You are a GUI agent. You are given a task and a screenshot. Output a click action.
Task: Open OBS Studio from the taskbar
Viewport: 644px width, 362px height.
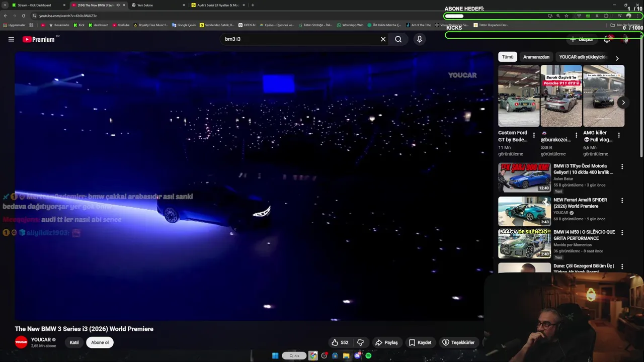tap(325, 355)
